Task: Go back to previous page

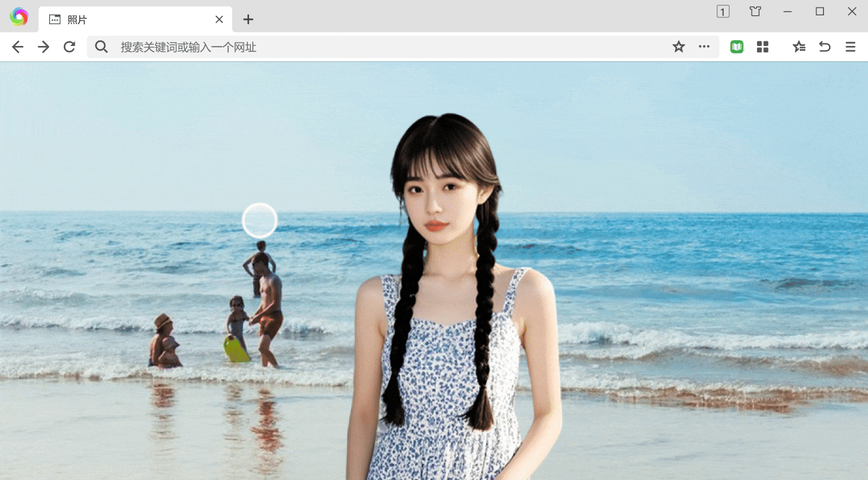Action: [x=18, y=47]
